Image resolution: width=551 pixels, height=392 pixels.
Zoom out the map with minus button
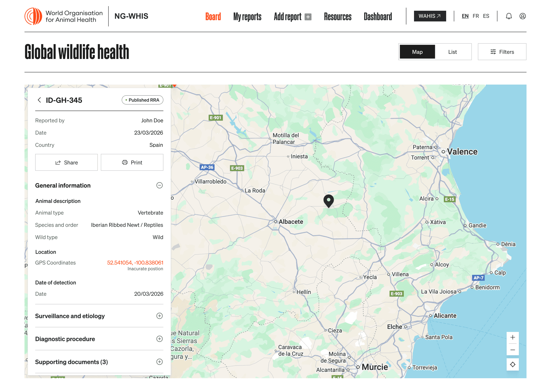point(512,350)
